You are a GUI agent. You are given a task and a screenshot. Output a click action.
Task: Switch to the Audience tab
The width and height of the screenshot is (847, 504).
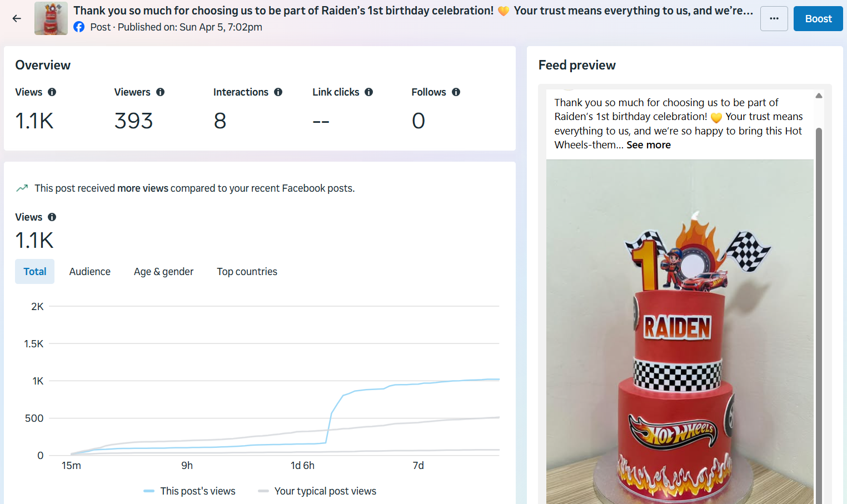[x=90, y=272]
